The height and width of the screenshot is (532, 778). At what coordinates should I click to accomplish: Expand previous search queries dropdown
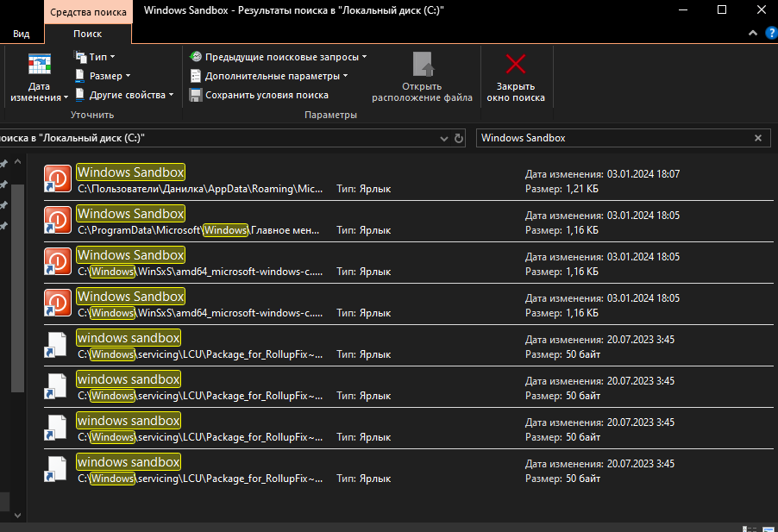[365, 57]
